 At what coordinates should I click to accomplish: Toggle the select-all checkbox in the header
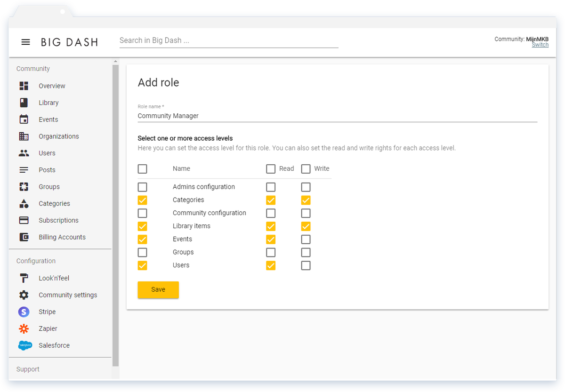[142, 168]
